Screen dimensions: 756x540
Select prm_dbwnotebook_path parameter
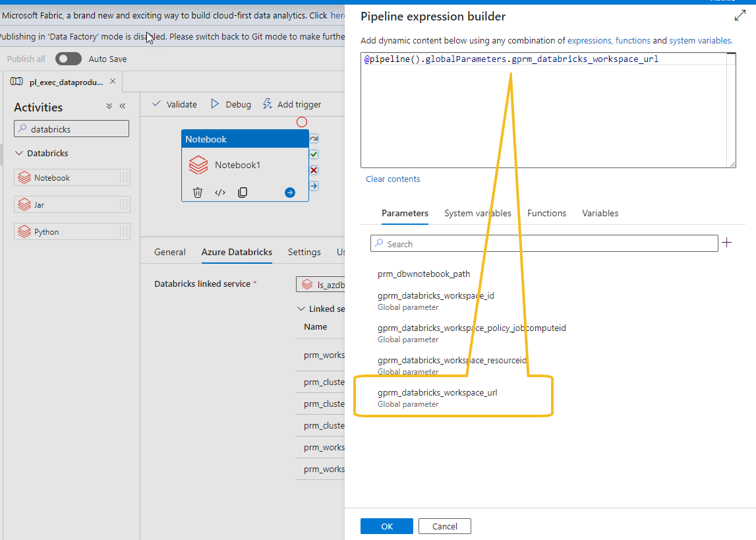coord(424,274)
